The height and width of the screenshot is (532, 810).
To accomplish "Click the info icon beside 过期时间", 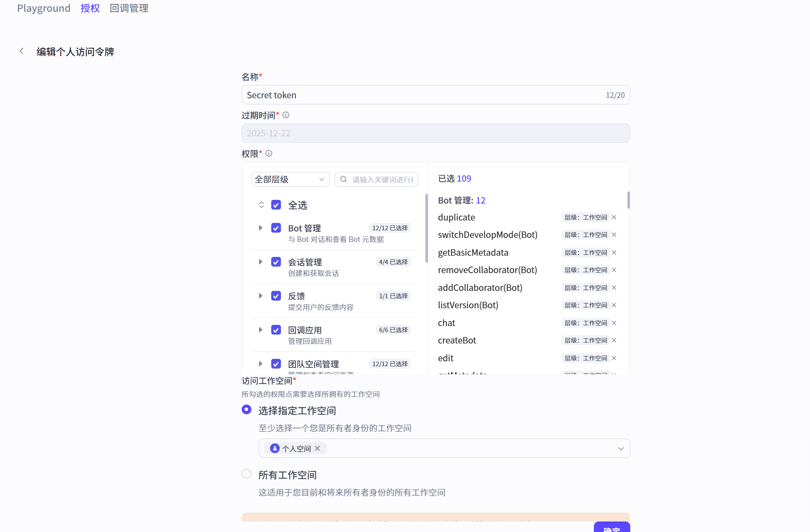I will (286, 115).
